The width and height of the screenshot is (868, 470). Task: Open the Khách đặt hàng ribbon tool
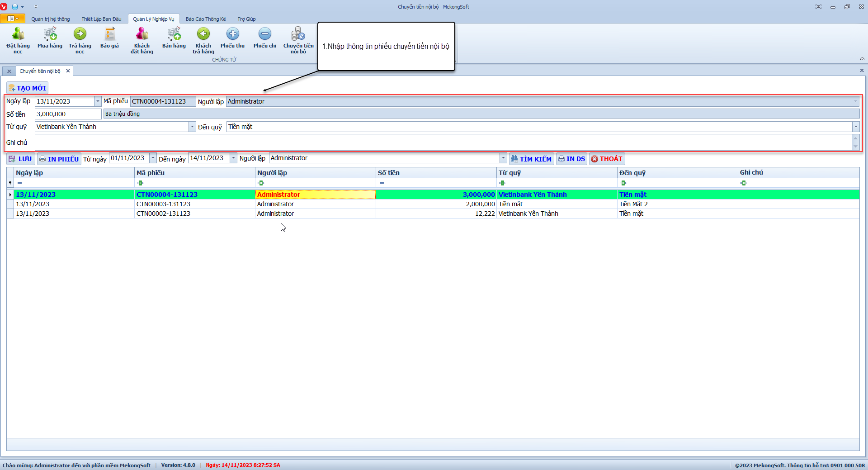142,40
